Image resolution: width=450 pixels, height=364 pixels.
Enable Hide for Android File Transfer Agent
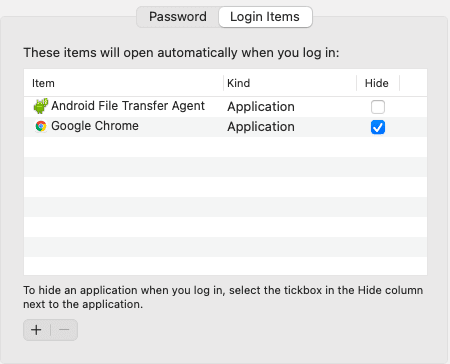(x=378, y=107)
